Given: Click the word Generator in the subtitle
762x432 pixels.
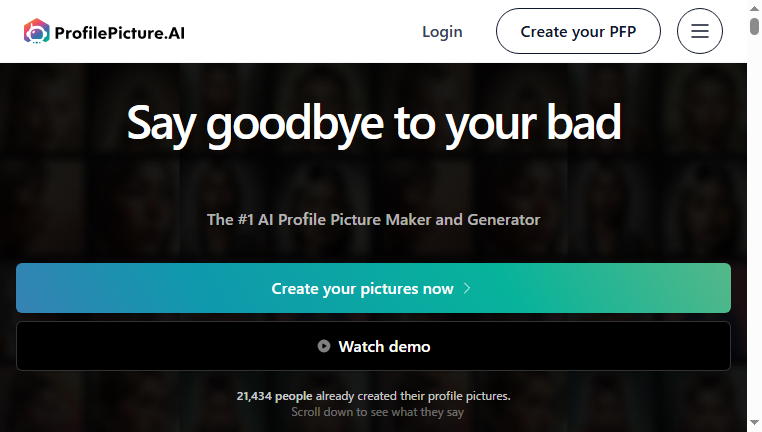Looking at the screenshot, I should tap(503, 220).
